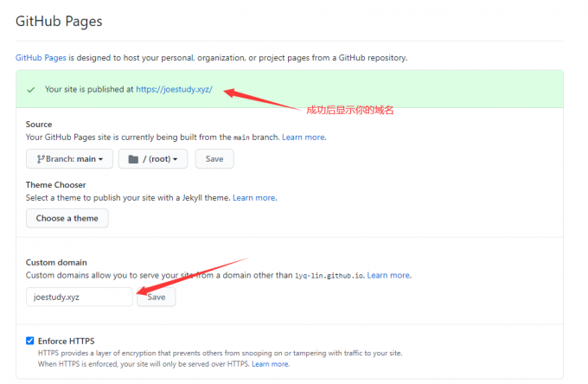
Task: Open Learn more link about custom domains
Action: (x=388, y=275)
